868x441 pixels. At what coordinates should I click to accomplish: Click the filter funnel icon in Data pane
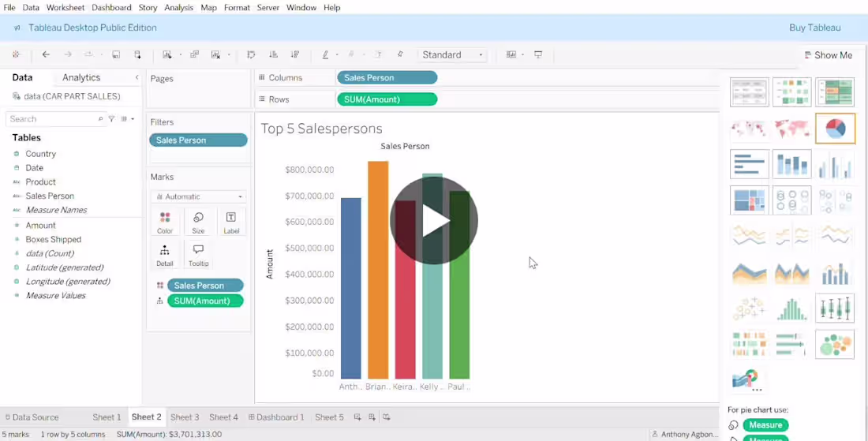pos(112,119)
